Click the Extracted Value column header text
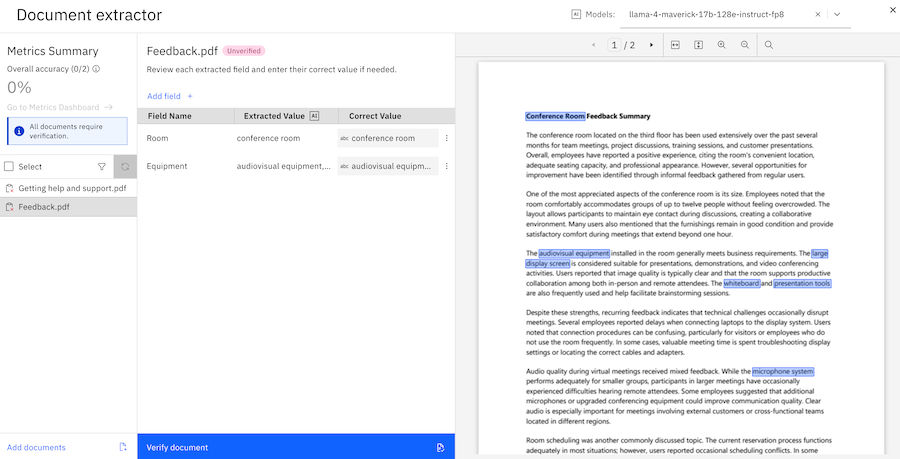 (x=274, y=116)
